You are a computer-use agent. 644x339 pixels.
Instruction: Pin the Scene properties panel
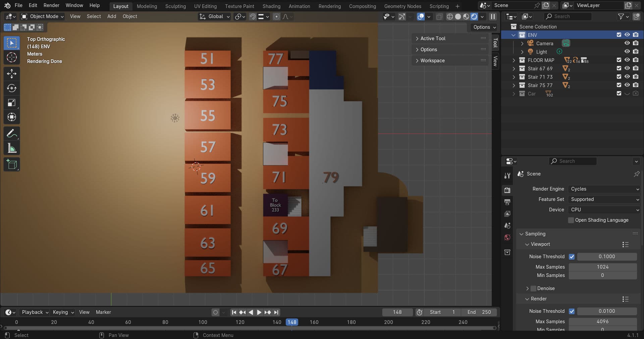coord(636,174)
